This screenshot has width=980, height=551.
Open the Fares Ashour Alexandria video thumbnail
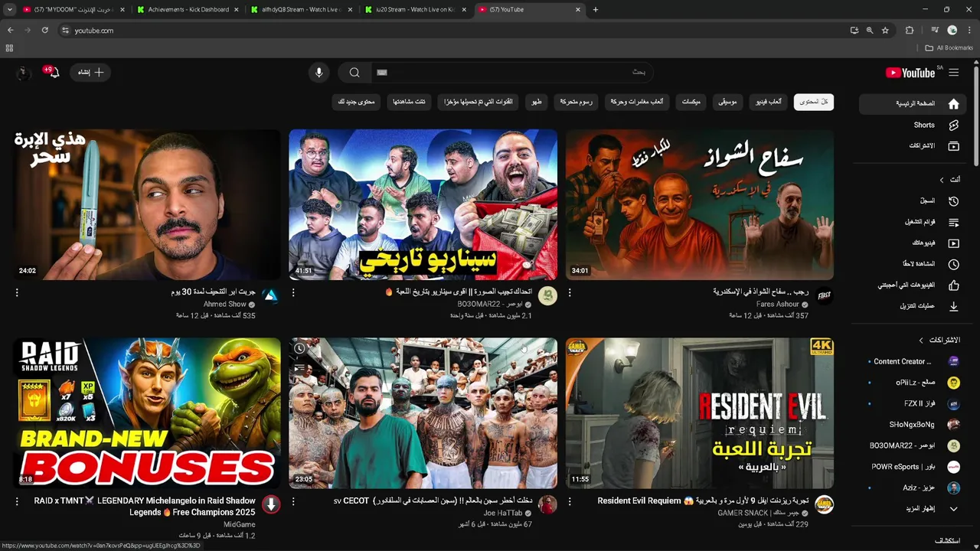[700, 204]
